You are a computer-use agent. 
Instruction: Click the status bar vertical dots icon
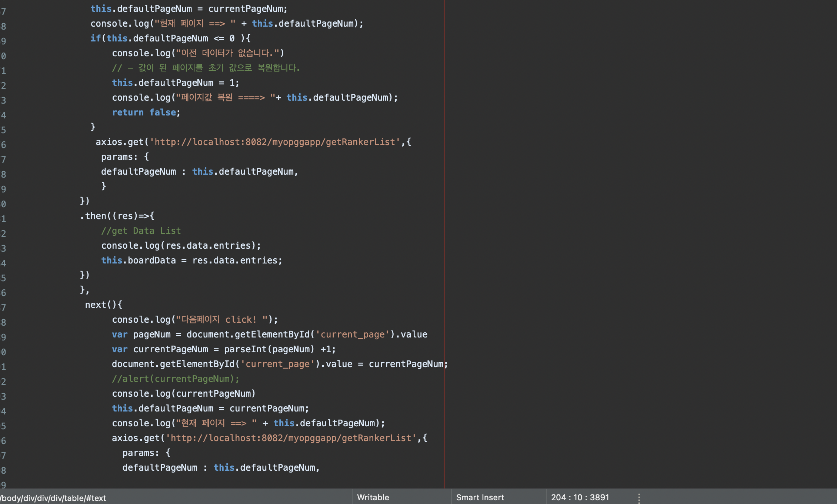pyautogui.click(x=639, y=497)
